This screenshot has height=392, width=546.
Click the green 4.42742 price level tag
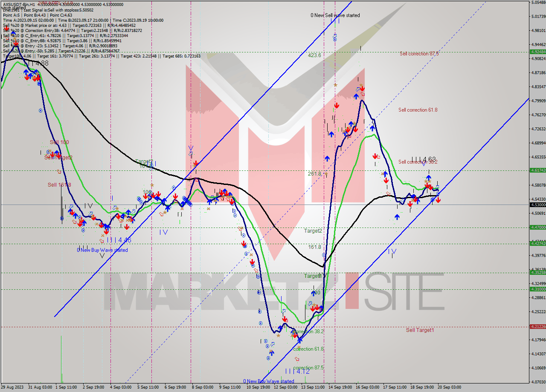click(537, 243)
